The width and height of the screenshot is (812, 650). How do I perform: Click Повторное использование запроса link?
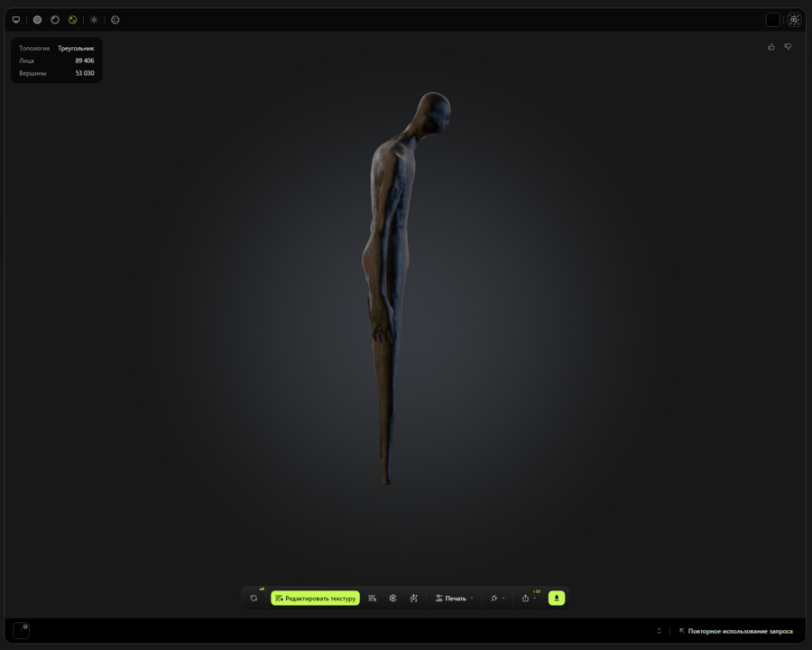(x=736, y=631)
